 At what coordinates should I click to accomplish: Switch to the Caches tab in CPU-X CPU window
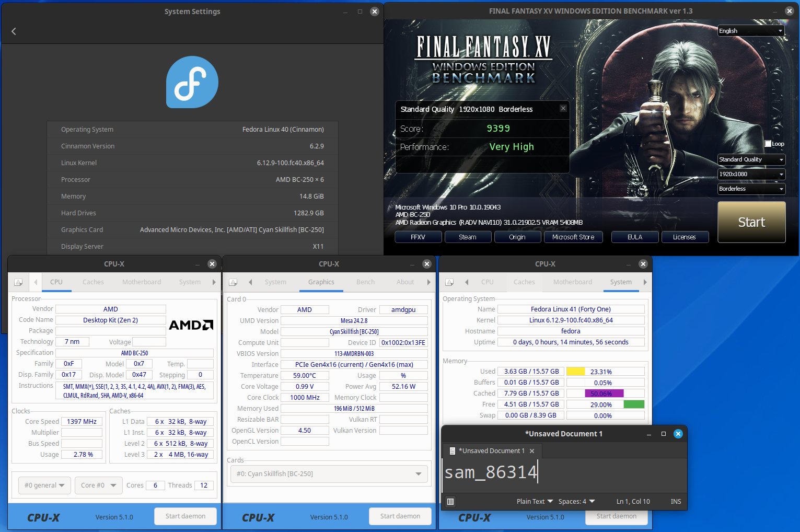[93, 282]
